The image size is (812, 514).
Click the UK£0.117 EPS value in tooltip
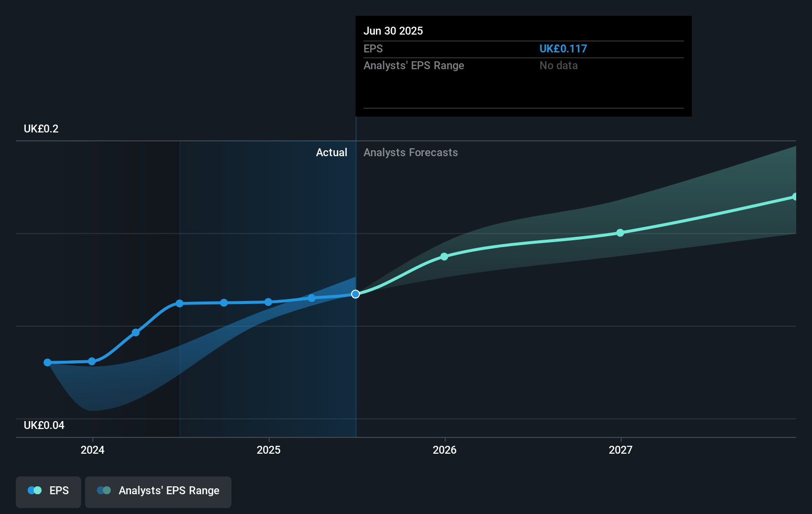[563, 49]
